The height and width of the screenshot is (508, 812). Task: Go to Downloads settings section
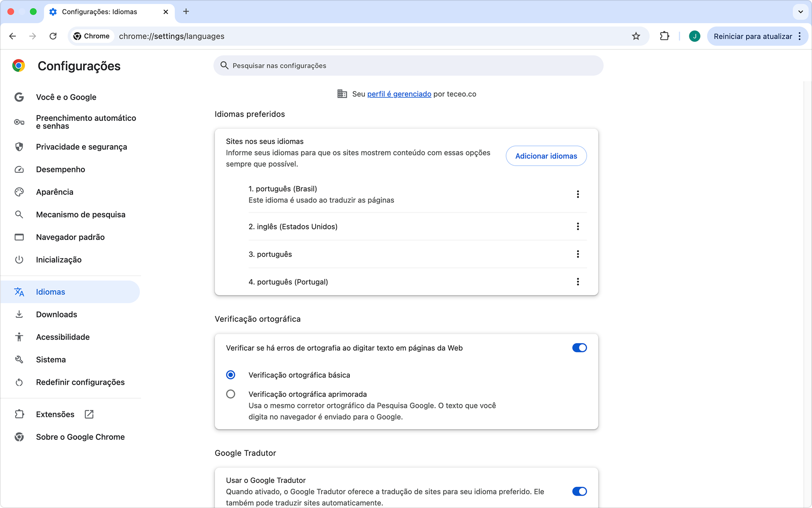click(57, 314)
